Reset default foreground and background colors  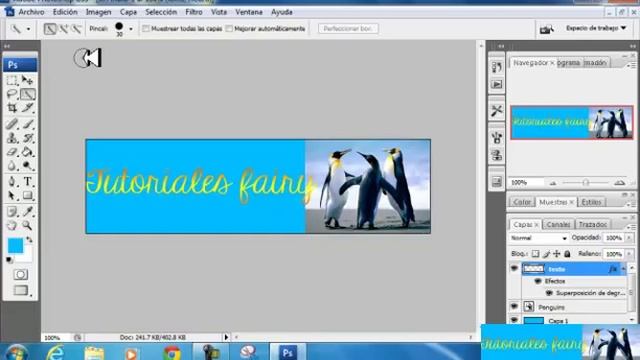(x=9, y=260)
